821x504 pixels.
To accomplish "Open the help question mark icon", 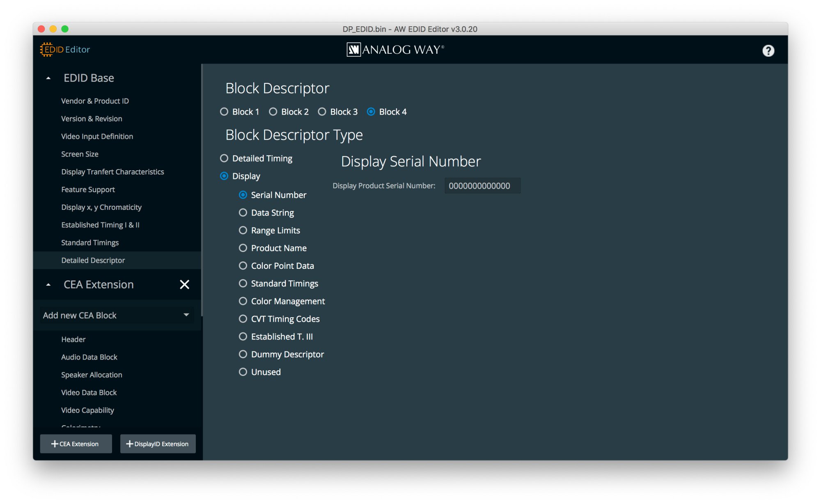I will [x=768, y=50].
